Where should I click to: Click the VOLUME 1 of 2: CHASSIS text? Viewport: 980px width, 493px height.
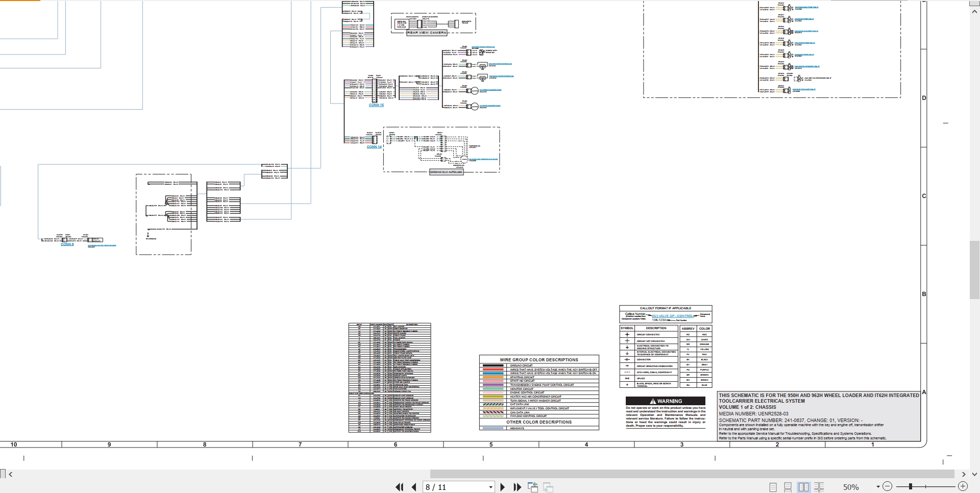coord(748,407)
